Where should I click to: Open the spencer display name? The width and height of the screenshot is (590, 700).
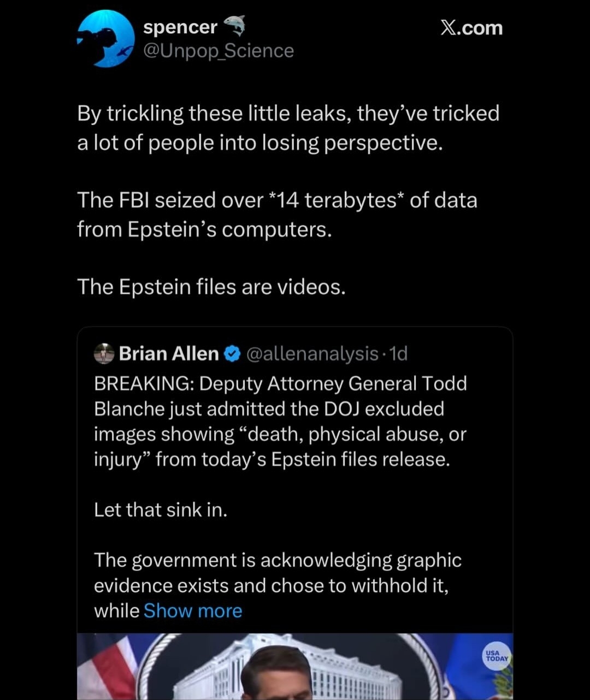pos(180,27)
